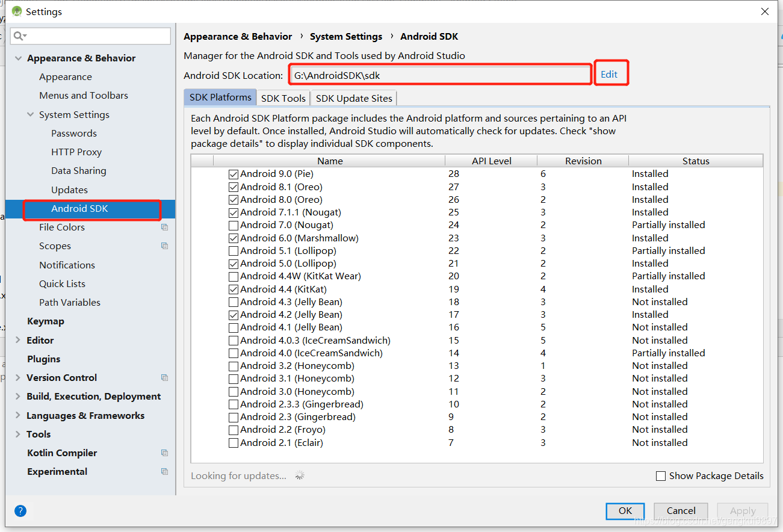Click the Cancel button
Screen dimensions: 783x532
coord(681,511)
